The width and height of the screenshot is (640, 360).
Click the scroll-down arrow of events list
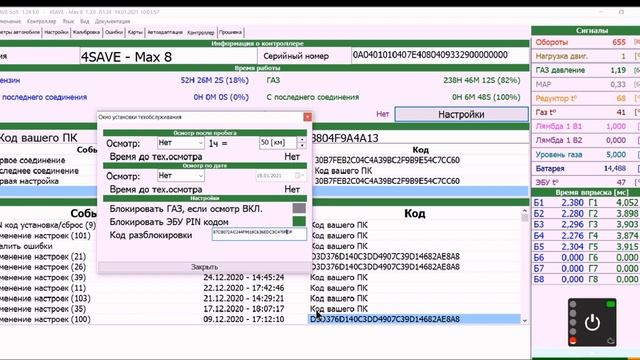(x=524, y=320)
